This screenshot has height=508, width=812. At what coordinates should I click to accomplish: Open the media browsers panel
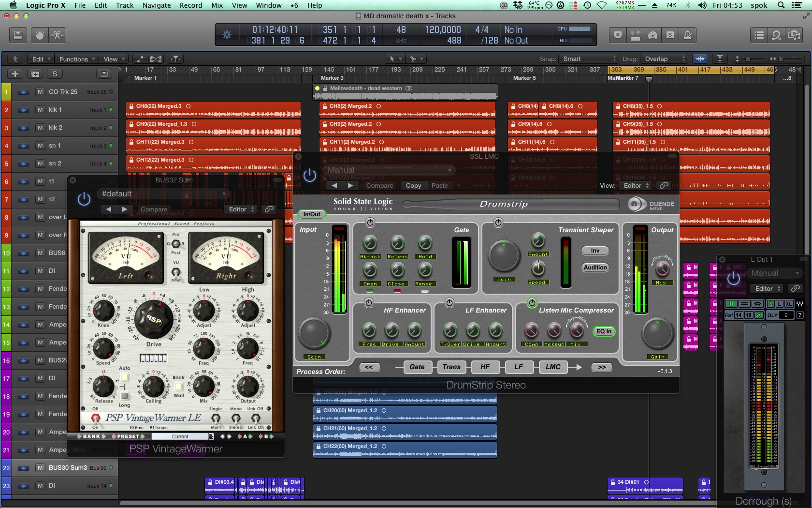click(x=794, y=35)
